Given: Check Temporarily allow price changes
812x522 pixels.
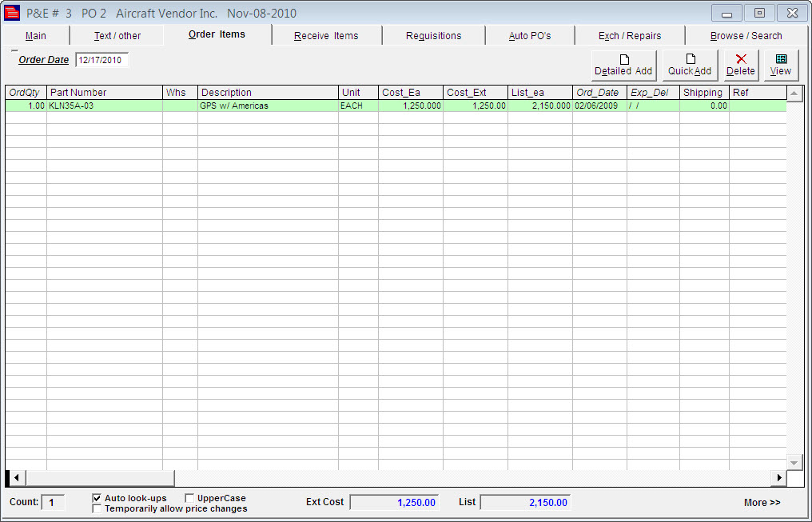Looking at the screenshot, I should coord(98,508).
